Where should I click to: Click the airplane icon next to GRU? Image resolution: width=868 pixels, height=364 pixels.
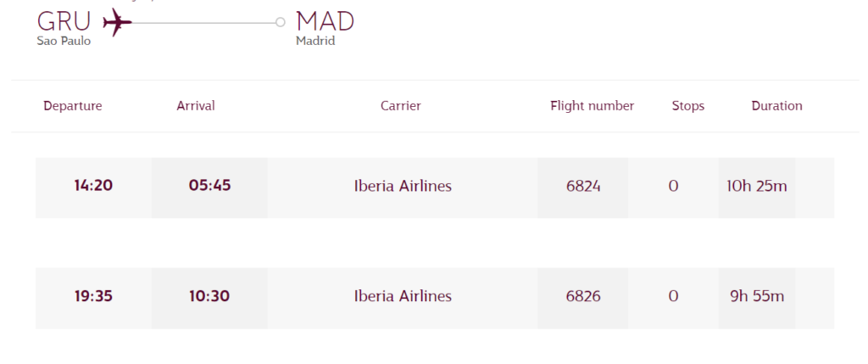coord(116,22)
